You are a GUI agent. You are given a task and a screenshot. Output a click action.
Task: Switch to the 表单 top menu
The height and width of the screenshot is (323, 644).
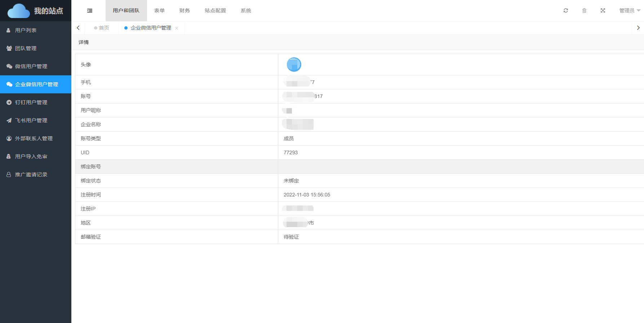159,11
